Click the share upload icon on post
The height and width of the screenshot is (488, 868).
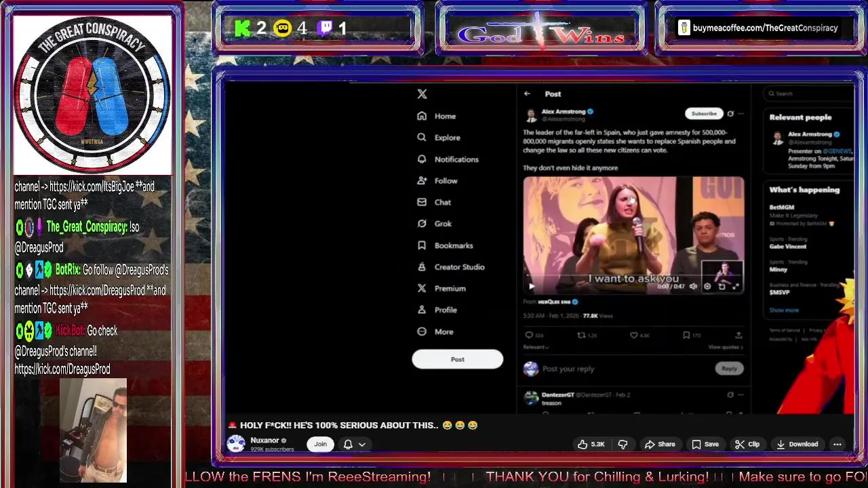(738, 335)
